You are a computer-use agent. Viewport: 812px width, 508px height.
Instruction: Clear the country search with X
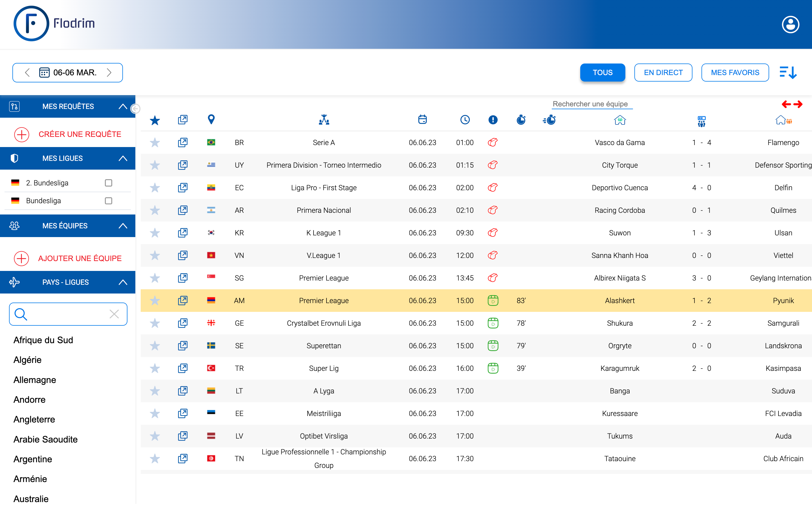pos(114,314)
